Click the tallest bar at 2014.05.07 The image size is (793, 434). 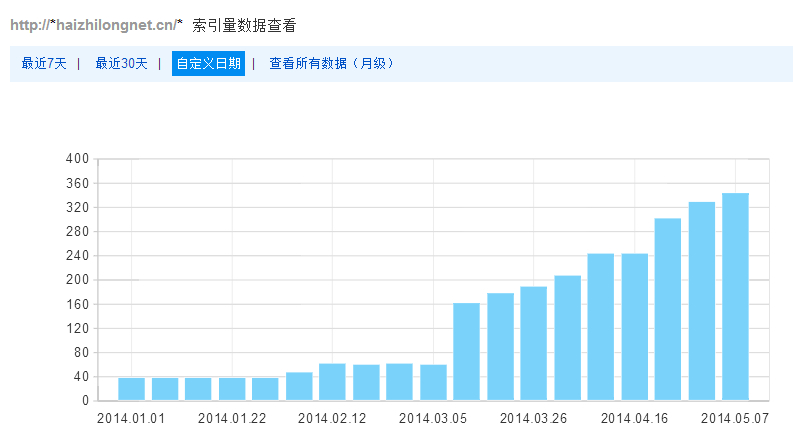pos(735,297)
